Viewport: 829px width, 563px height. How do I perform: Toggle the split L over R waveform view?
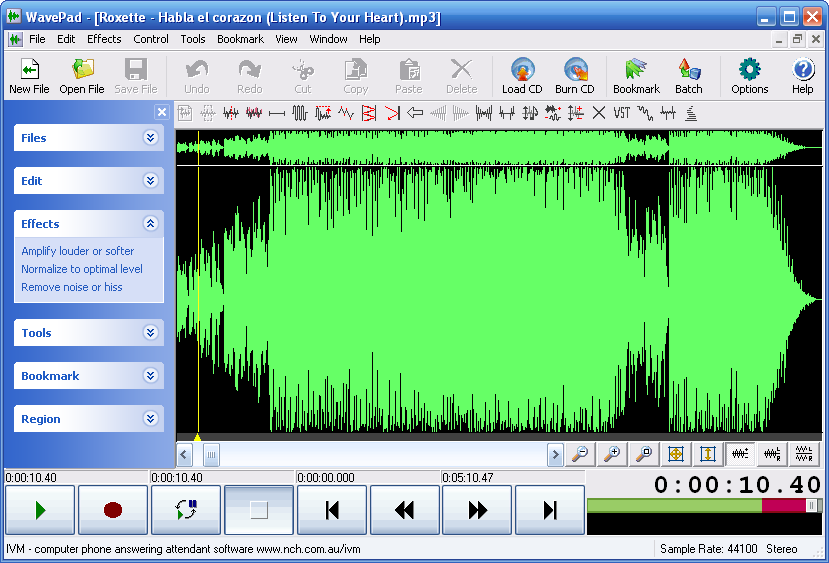click(804, 454)
